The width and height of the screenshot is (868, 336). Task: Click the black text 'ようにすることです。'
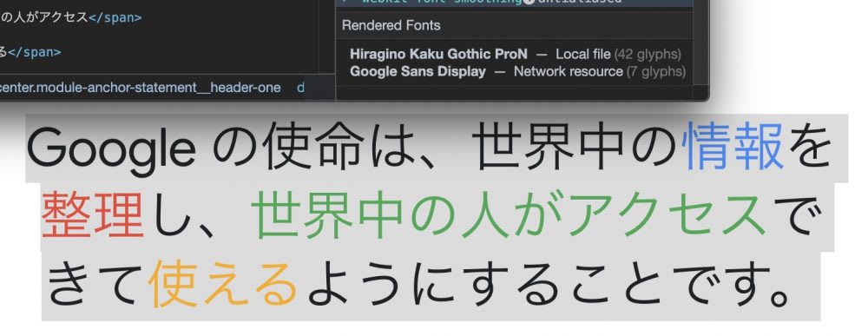548,285
